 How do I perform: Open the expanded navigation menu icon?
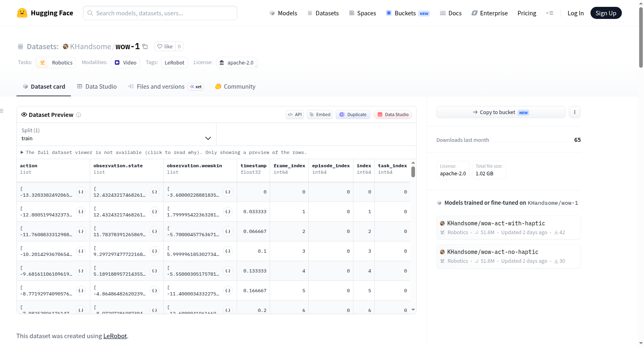(549, 13)
